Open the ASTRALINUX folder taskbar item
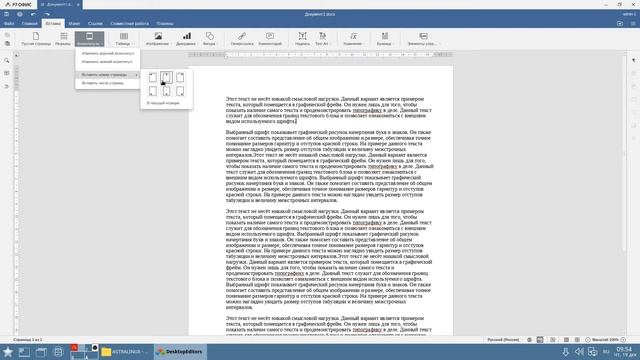The width and height of the screenshot is (640, 360). pos(125,351)
